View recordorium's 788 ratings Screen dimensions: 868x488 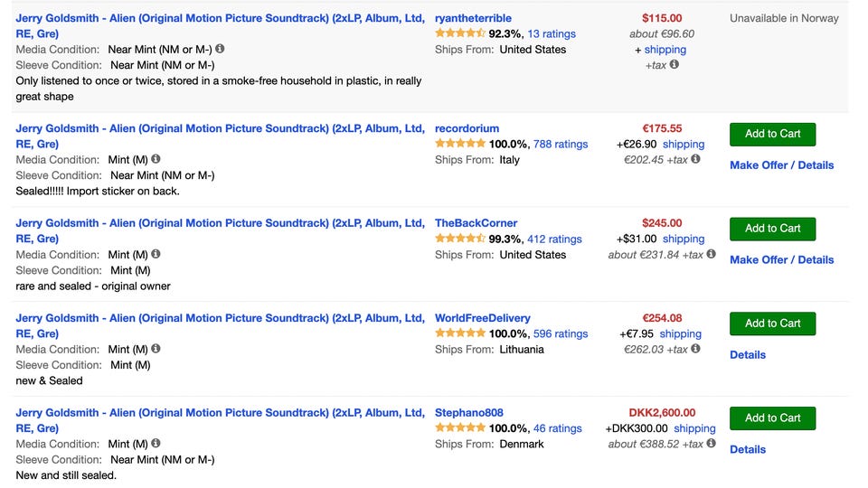click(x=561, y=145)
